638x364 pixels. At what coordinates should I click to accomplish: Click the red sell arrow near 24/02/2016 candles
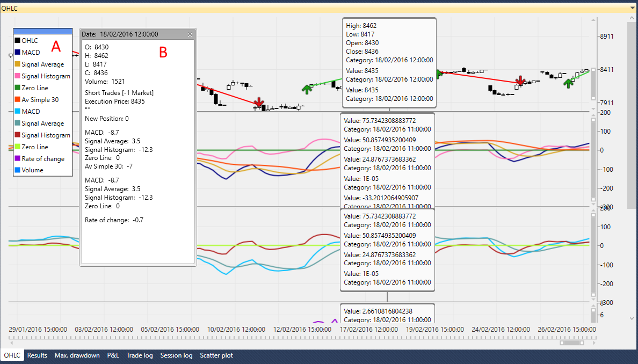pos(520,81)
